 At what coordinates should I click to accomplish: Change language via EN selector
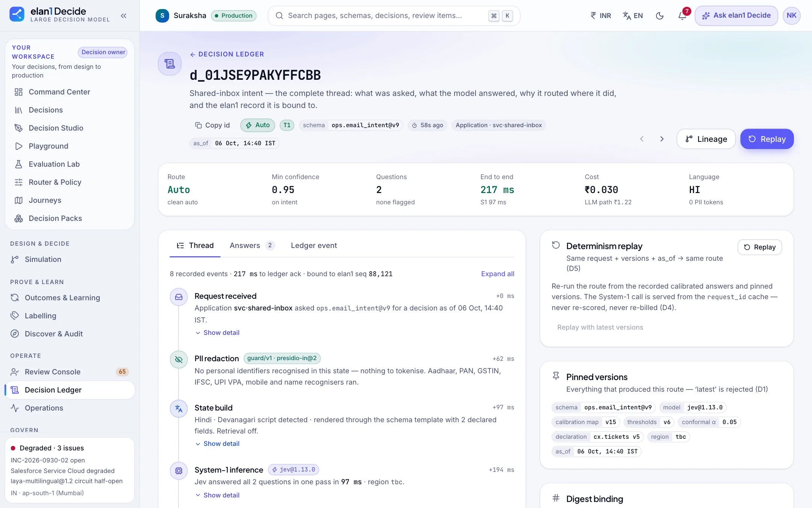633,16
